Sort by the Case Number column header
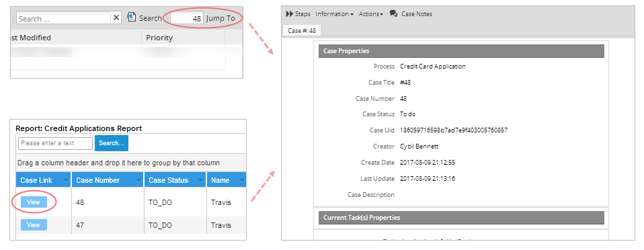 coord(98,180)
